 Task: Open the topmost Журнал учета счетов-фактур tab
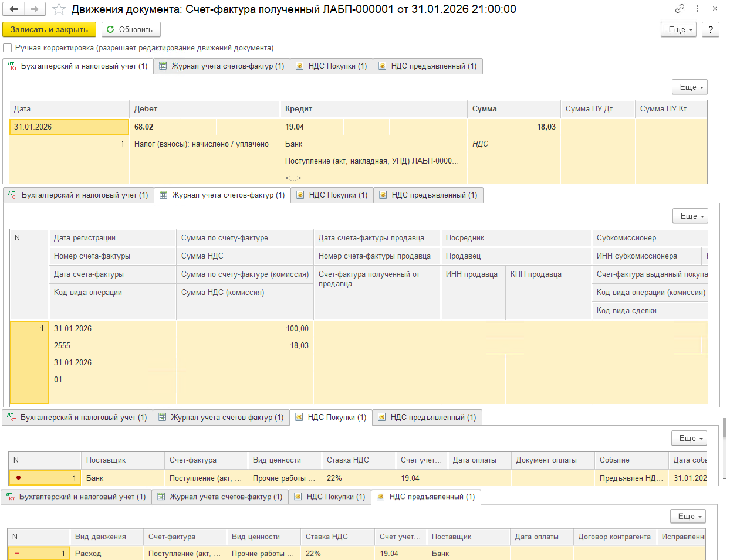click(222, 66)
